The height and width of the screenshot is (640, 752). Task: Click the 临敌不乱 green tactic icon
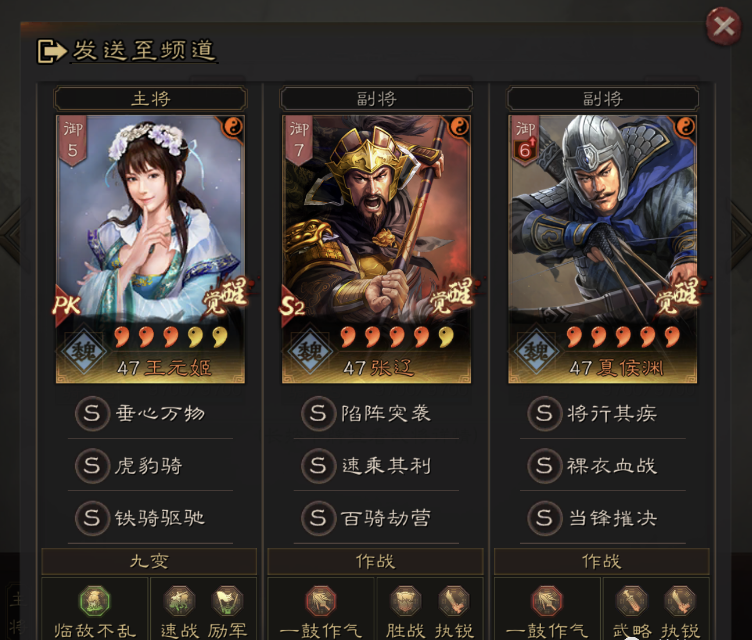95,601
